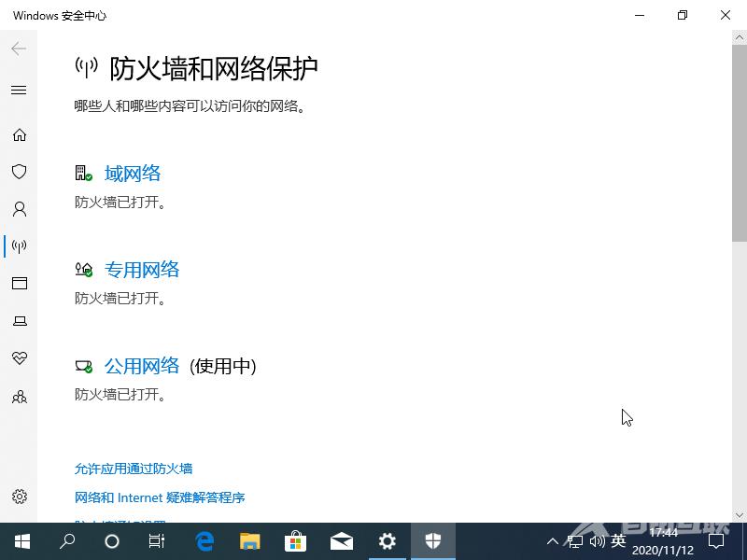Click the 防火墙和网络保护 page heading
747x560 pixels.
click(214, 68)
